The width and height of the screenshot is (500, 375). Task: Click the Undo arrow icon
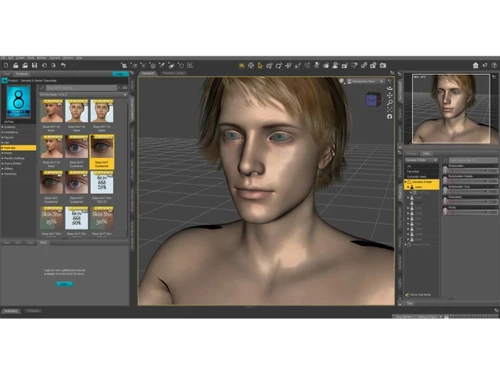[63, 65]
